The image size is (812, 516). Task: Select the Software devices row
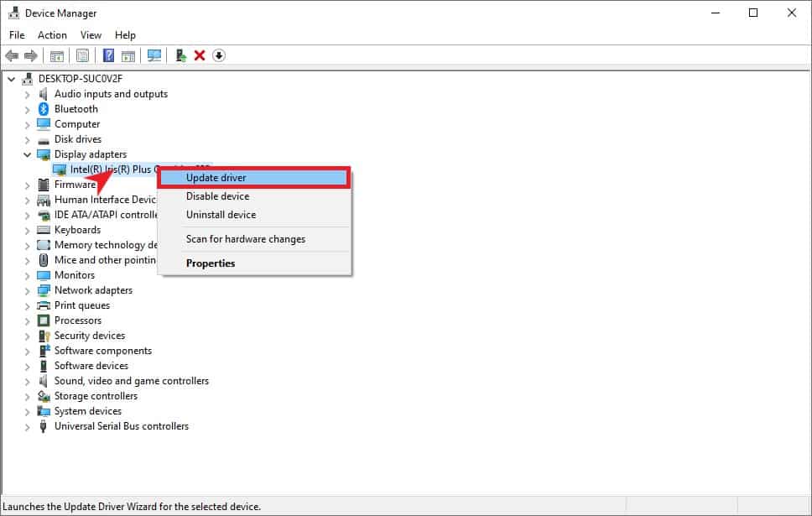[91, 366]
